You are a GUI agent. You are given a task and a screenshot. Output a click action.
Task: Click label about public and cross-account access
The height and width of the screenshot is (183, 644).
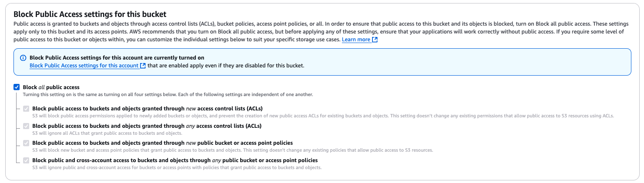(175, 160)
